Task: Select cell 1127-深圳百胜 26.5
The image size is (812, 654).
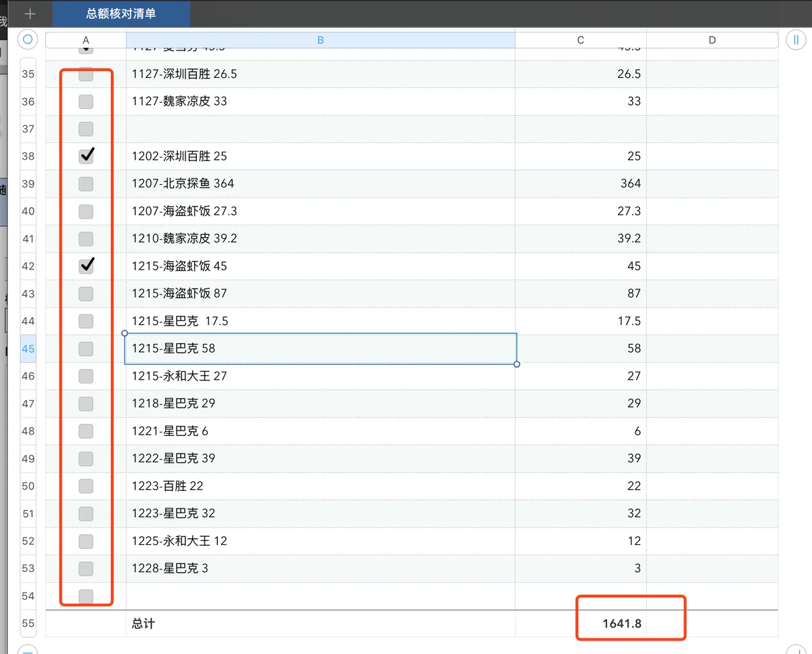Action: tap(321, 74)
